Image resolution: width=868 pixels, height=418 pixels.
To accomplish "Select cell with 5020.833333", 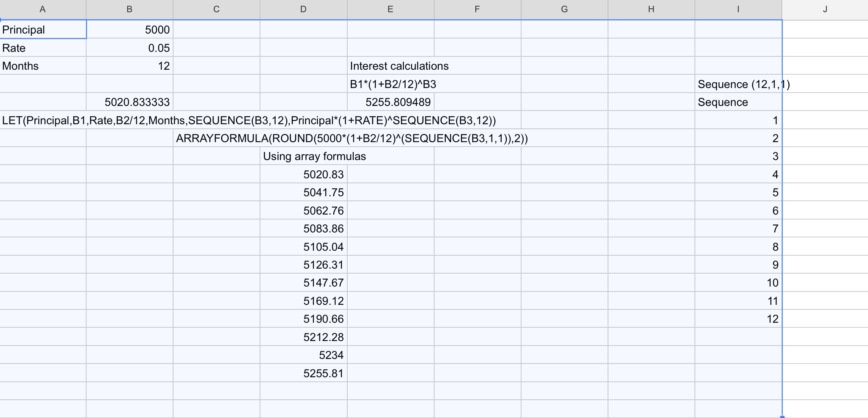I will (x=130, y=102).
